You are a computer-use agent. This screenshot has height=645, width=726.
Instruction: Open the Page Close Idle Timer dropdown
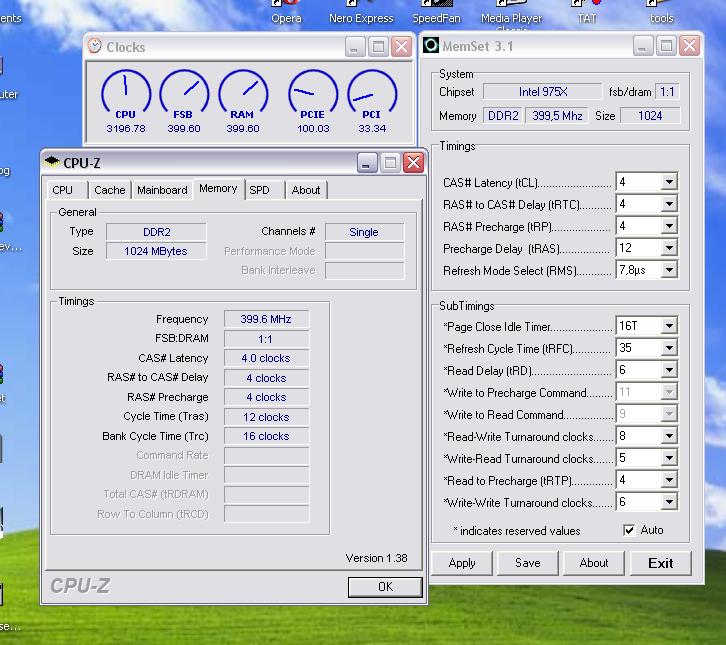coord(670,326)
